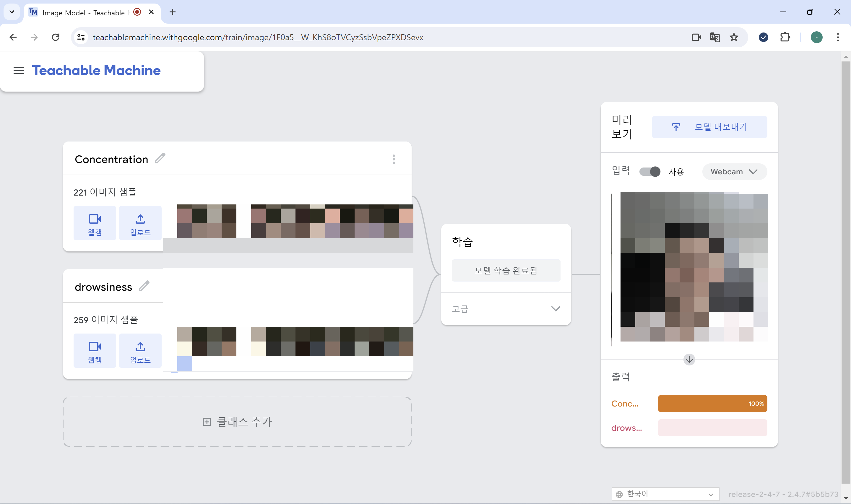The width and height of the screenshot is (851, 504).
Task: Open the browser profile avatar
Action: [816, 37]
